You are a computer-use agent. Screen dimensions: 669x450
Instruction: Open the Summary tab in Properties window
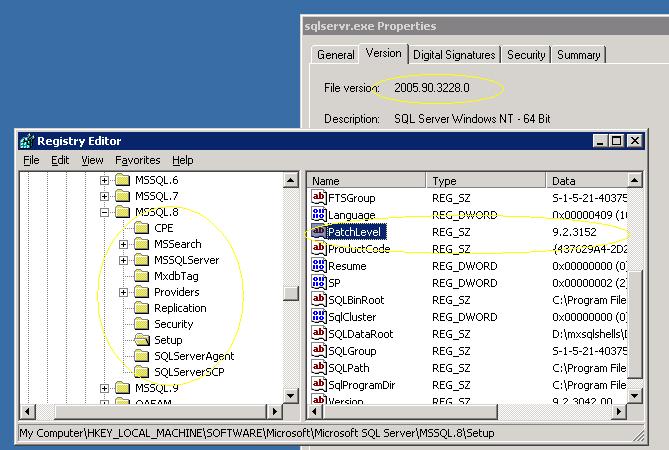579,55
